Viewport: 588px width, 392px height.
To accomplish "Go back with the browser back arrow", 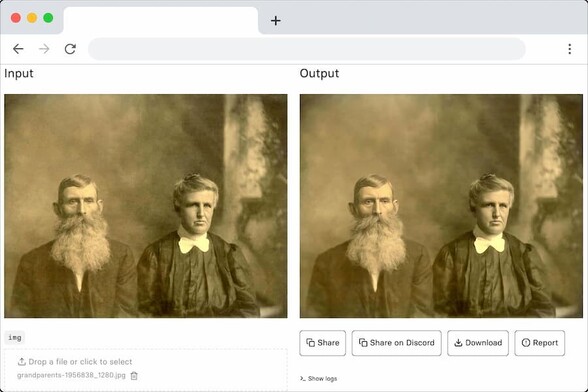I will pos(18,49).
